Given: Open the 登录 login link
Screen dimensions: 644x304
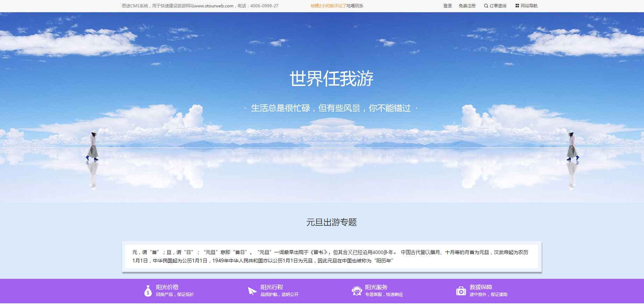Looking at the screenshot, I should pyautogui.click(x=448, y=6).
